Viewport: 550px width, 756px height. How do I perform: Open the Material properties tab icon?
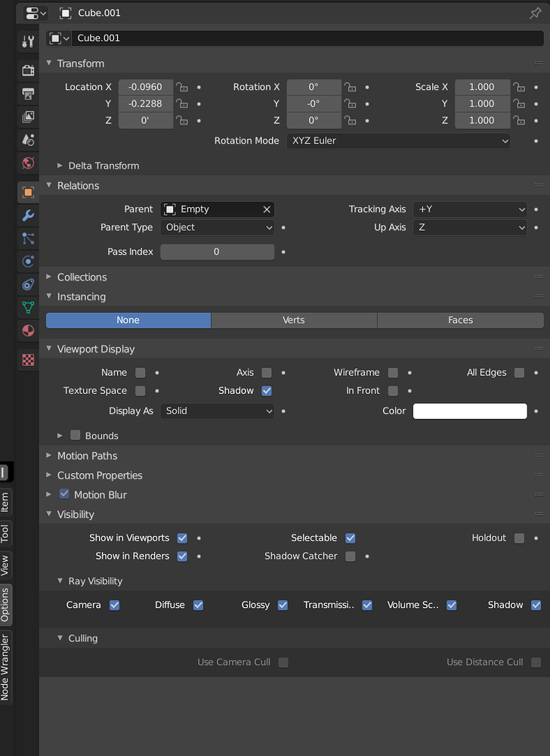click(x=28, y=331)
